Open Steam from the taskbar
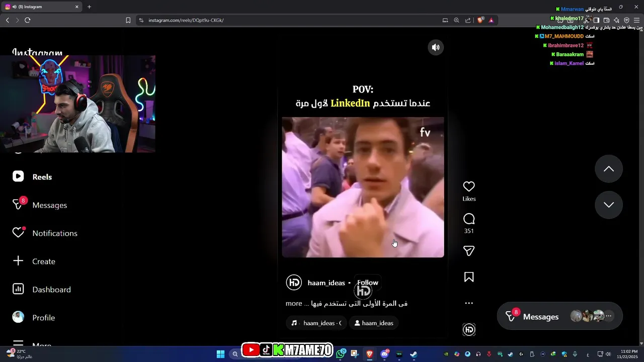 coord(413,354)
